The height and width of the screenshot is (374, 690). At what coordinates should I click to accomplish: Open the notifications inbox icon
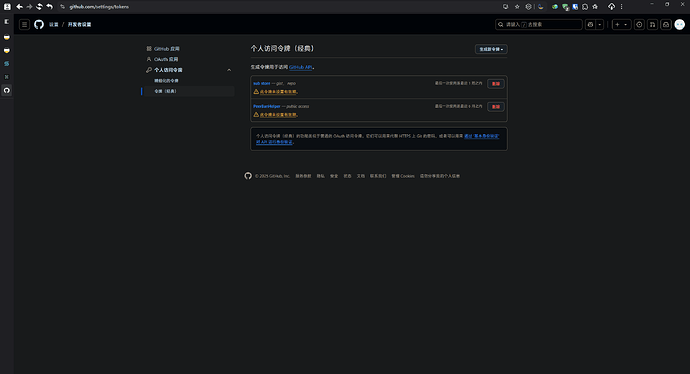point(666,25)
